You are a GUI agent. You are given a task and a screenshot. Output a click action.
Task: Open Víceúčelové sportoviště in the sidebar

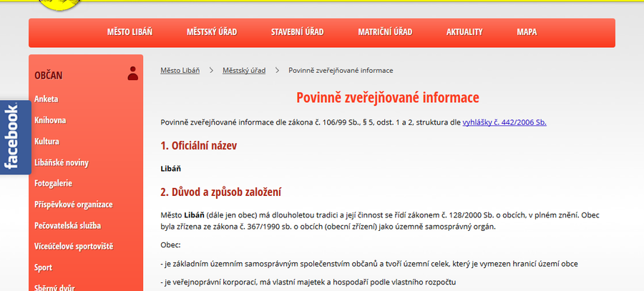[x=74, y=247]
